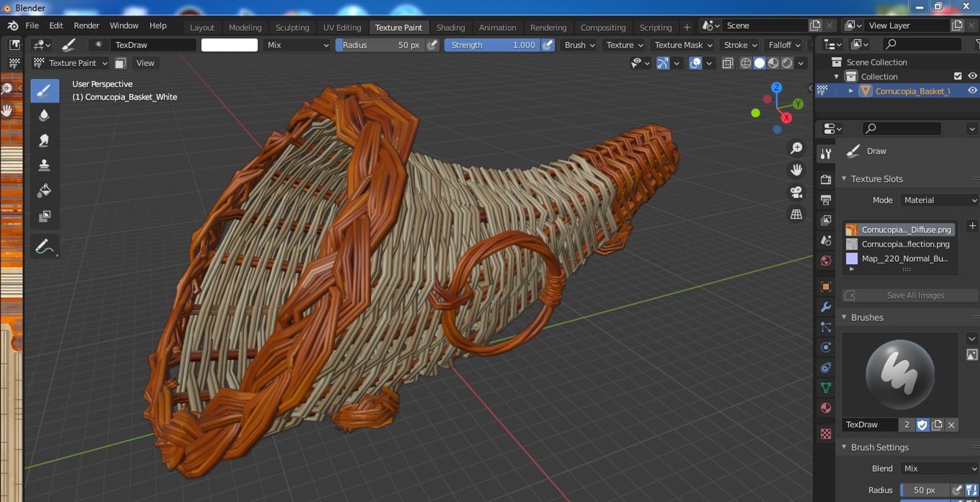Toggle Strength pressure sensitivity button
980x502 pixels.
548,45
